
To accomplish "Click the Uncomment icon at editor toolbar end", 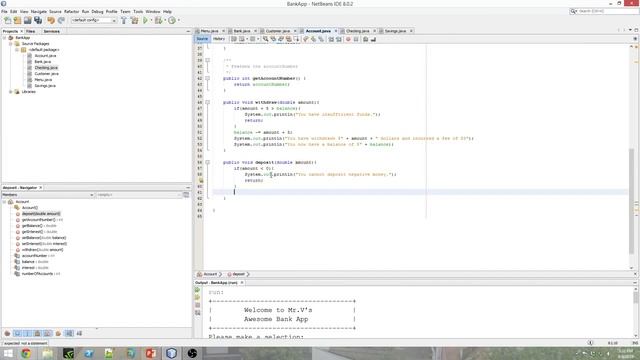I will click(x=373, y=39).
